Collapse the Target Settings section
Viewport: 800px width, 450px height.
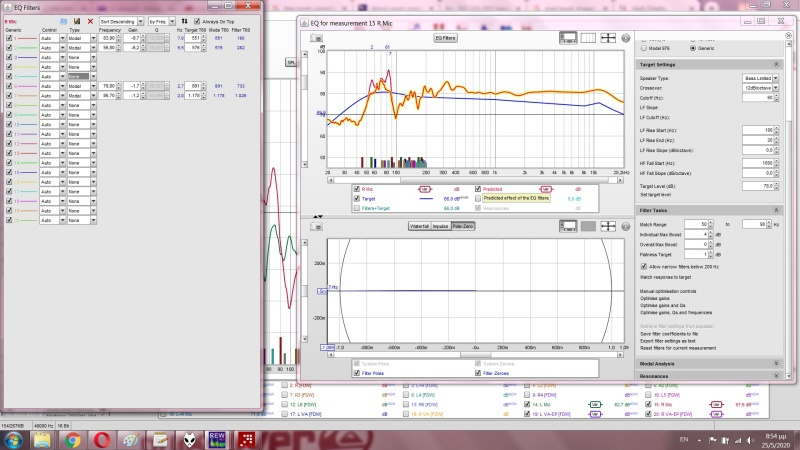pos(775,65)
